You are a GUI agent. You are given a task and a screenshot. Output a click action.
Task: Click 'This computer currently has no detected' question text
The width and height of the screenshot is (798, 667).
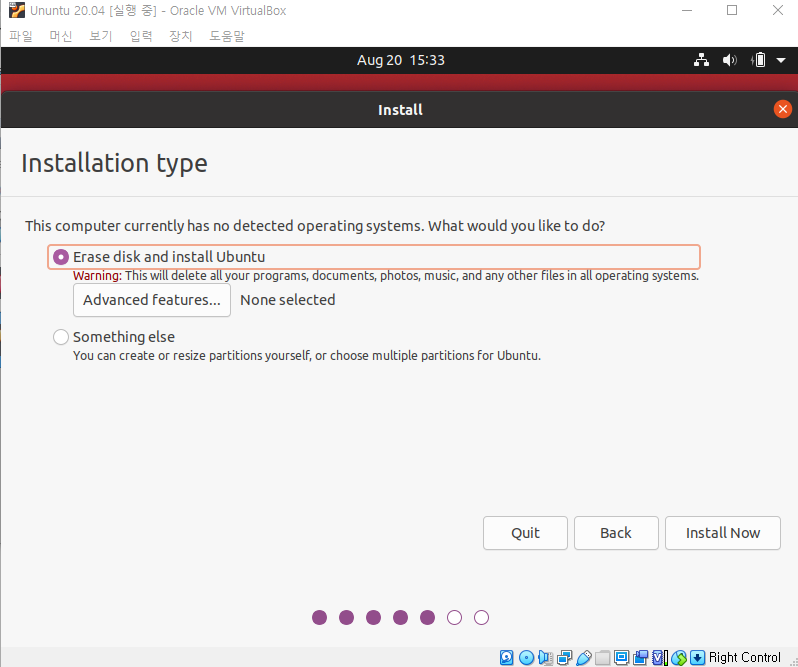[315, 226]
